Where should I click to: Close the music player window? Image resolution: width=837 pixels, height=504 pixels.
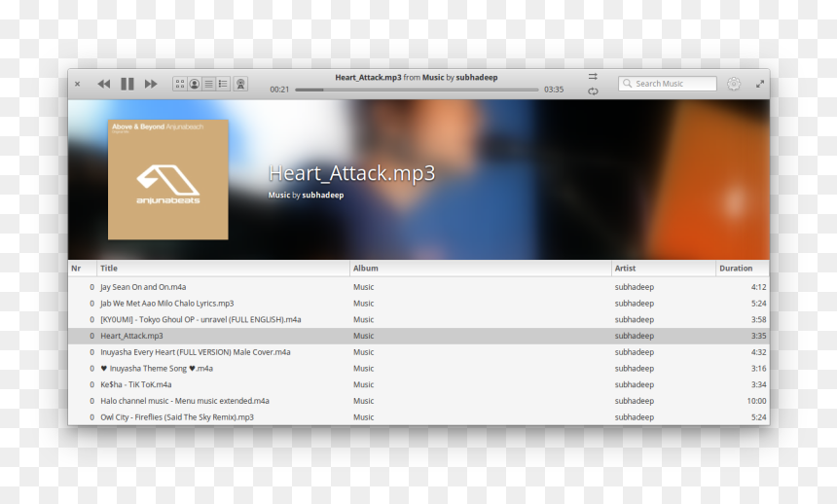[x=78, y=84]
